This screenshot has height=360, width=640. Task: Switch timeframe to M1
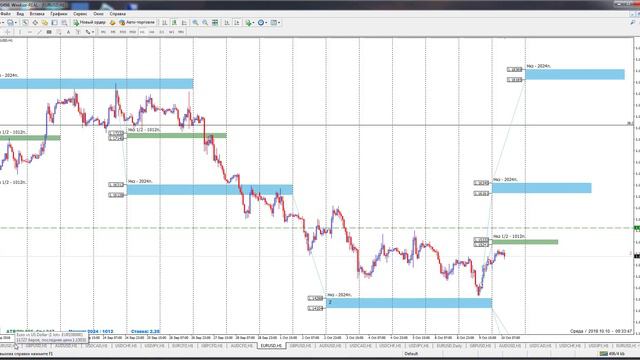pyautogui.click(x=103, y=32)
